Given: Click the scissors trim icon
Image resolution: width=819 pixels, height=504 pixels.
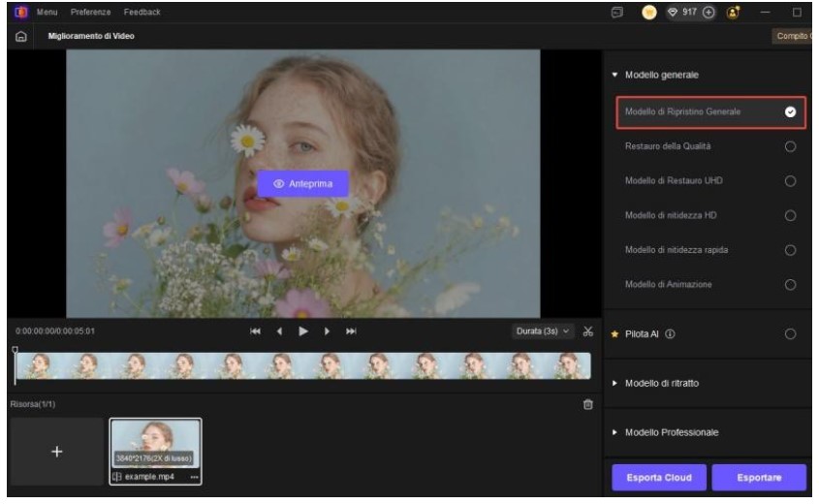Looking at the screenshot, I should pos(588,331).
